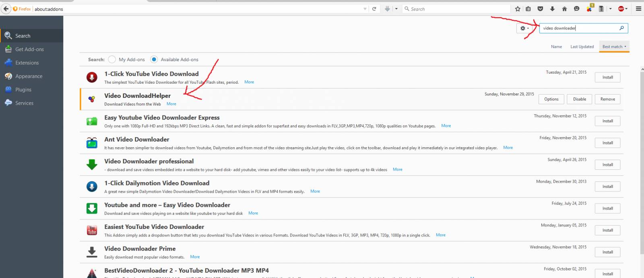Open the add-ons tools gear dropdown
This screenshot has height=278, width=644.
coord(524,28)
